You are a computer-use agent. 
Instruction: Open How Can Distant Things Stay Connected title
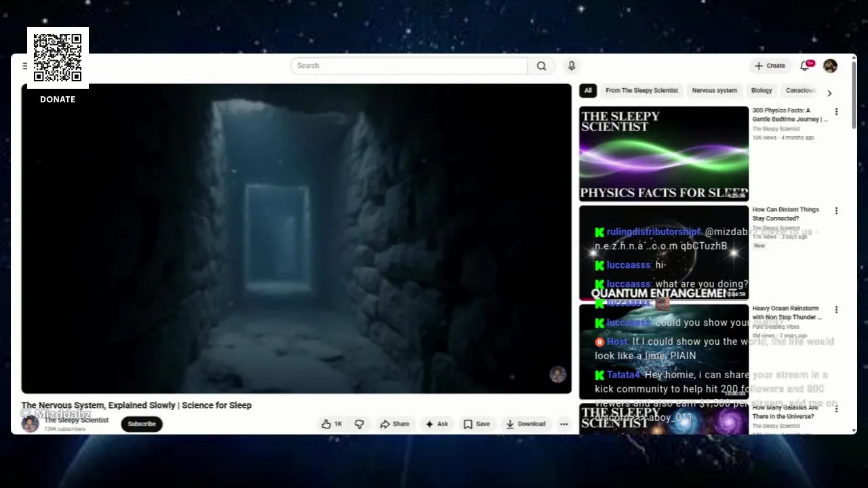tap(785, 214)
